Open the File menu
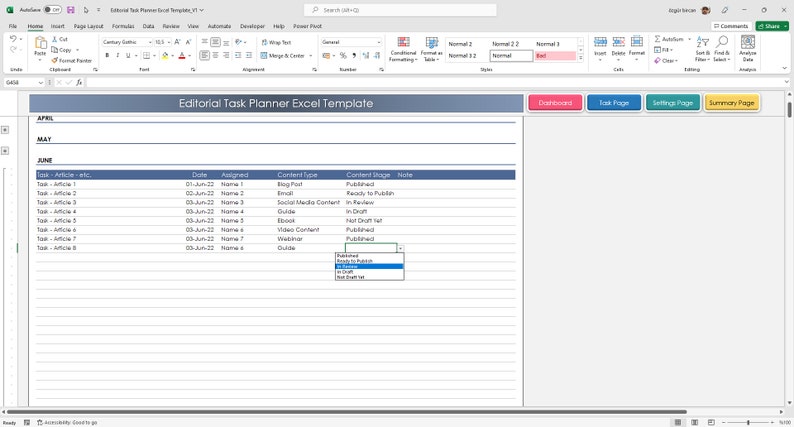This screenshot has width=794, height=427. pos(13,26)
